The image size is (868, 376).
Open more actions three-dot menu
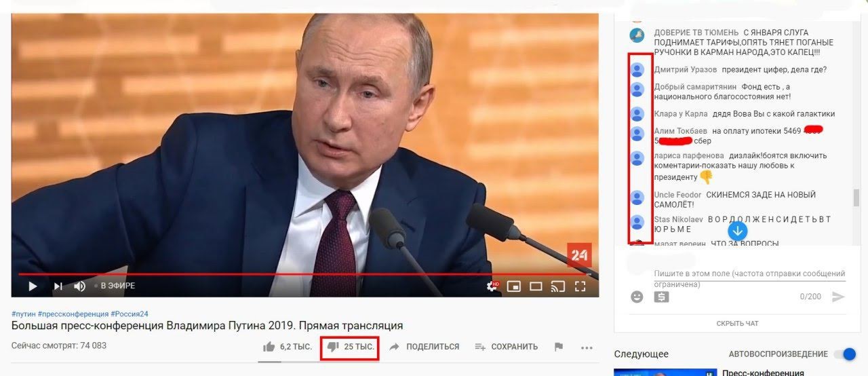point(587,347)
